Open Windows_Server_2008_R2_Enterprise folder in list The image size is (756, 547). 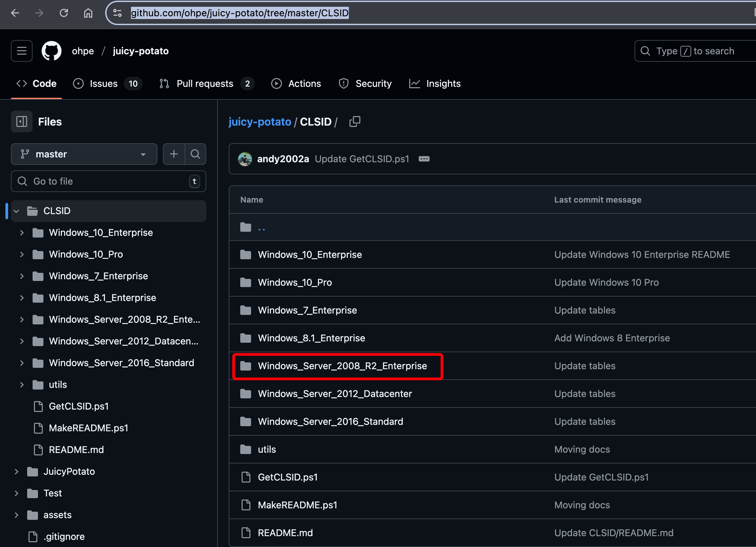pyautogui.click(x=342, y=366)
